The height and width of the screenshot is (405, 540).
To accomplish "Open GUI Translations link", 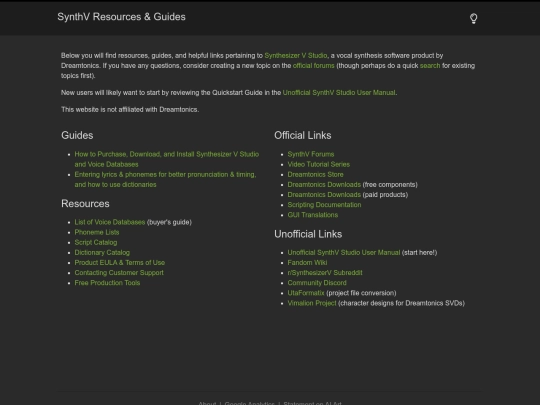I will (313, 215).
